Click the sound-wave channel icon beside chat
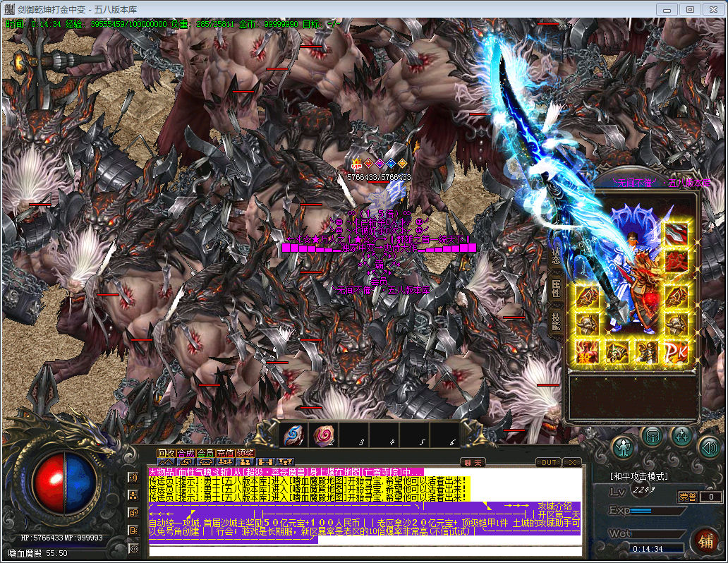Image resolution: width=728 pixels, height=563 pixels. tap(134, 477)
